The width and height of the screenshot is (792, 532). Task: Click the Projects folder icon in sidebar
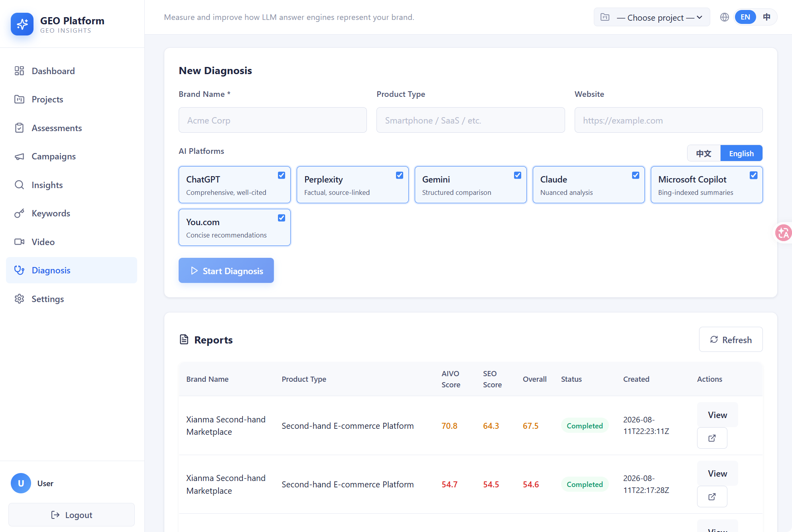tap(19, 99)
